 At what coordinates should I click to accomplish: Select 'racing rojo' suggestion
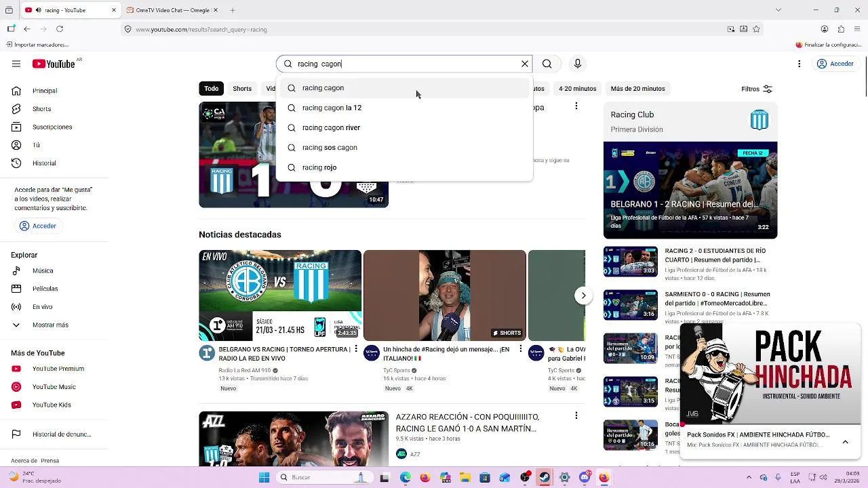[404, 167]
